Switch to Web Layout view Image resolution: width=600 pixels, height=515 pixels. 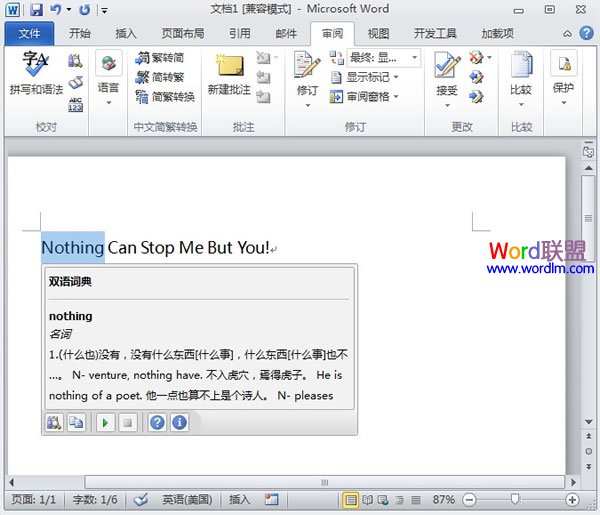tap(383, 500)
